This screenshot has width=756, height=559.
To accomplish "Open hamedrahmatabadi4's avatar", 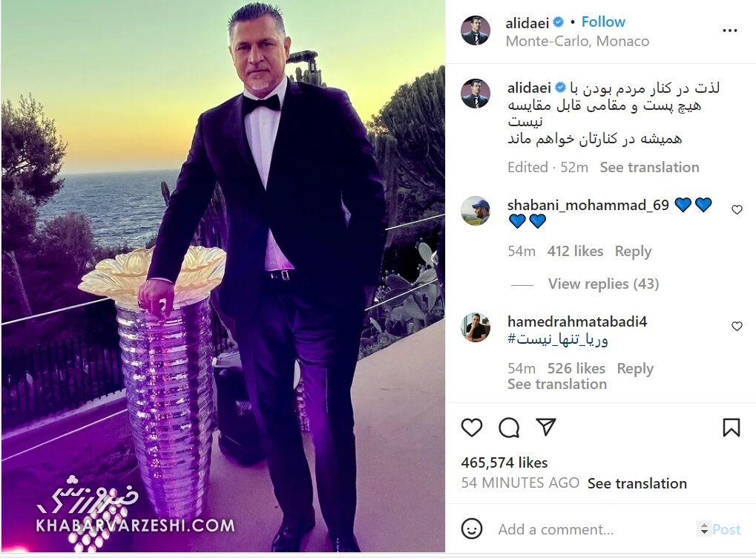I will [x=476, y=327].
